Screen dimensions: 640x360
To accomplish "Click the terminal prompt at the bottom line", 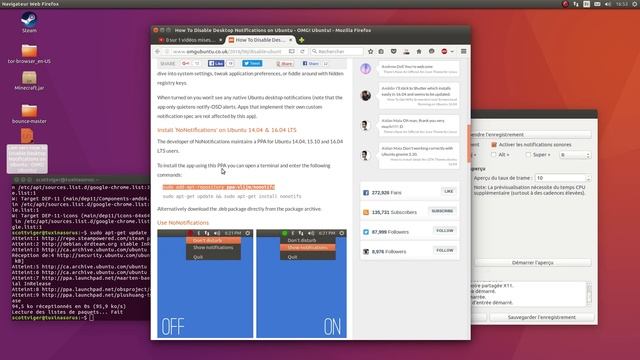I will point(52,318).
